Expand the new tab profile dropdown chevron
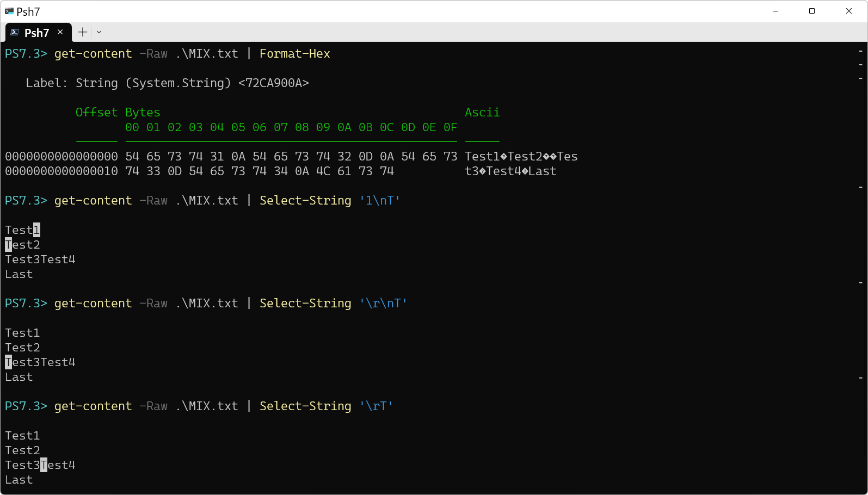Screen dimensions: 868x495 [99, 32]
